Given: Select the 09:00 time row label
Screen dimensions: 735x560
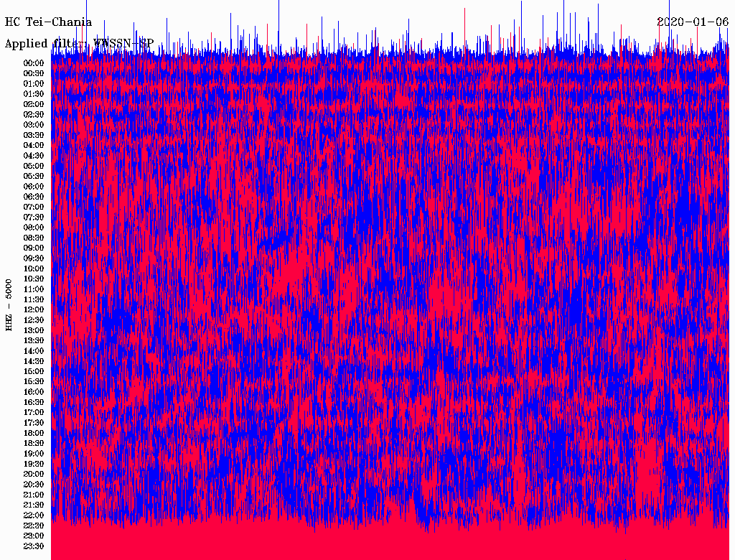Looking at the screenshot, I should (34, 248).
